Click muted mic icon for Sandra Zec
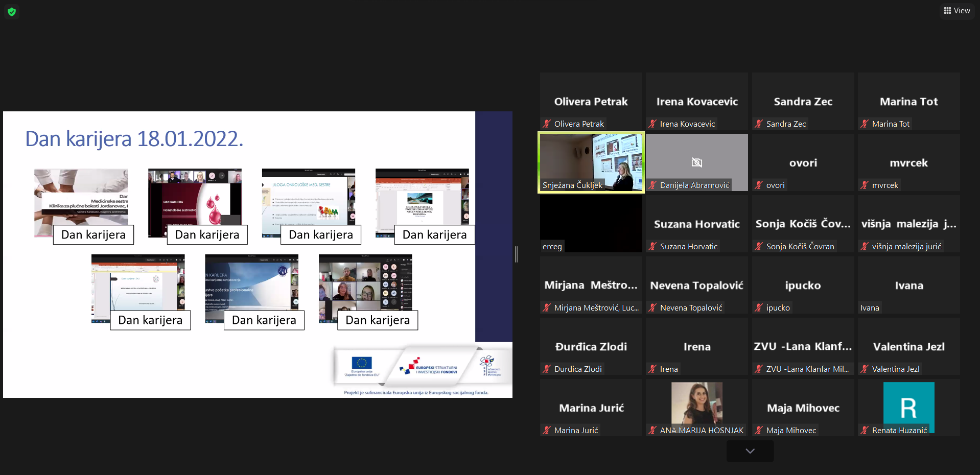Image resolution: width=980 pixels, height=475 pixels. [x=759, y=124]
